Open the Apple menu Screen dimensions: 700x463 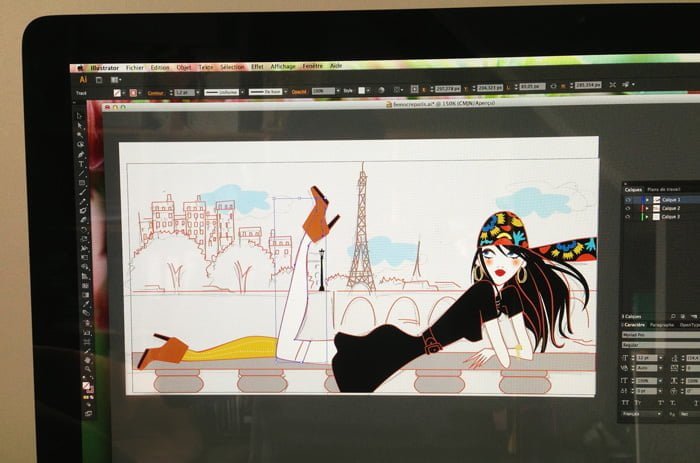[80, 68]
